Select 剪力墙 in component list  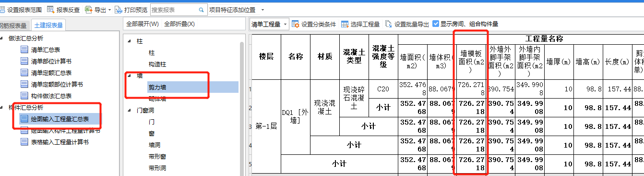click(157, 88)
